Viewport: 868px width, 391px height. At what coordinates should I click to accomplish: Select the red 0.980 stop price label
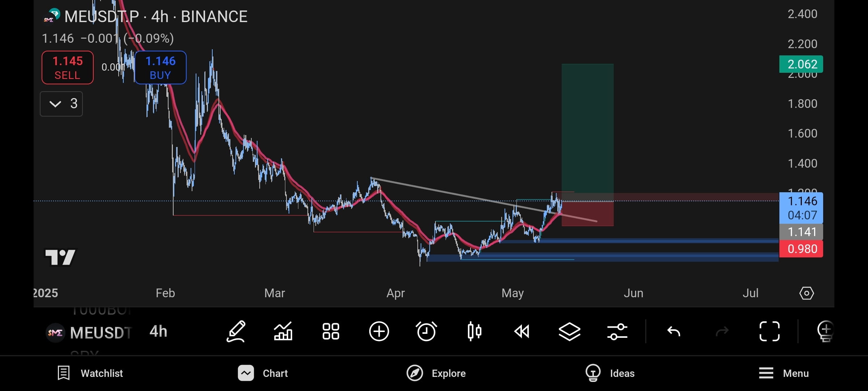click(801, 249)
